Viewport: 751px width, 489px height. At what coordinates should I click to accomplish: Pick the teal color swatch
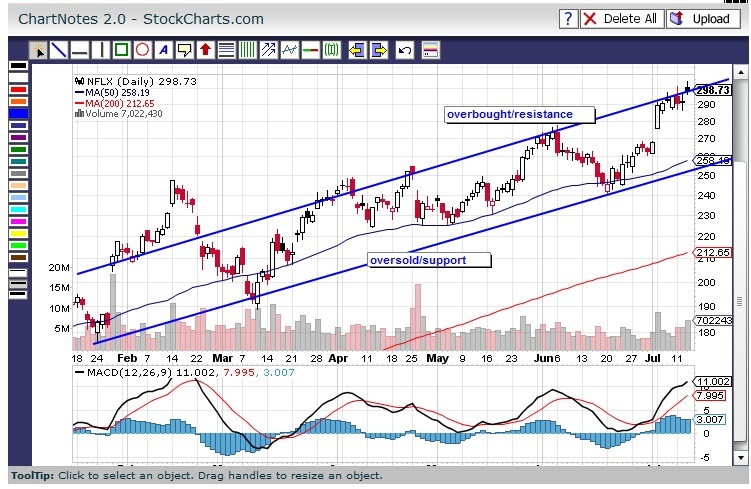click(x=19, y=161)
